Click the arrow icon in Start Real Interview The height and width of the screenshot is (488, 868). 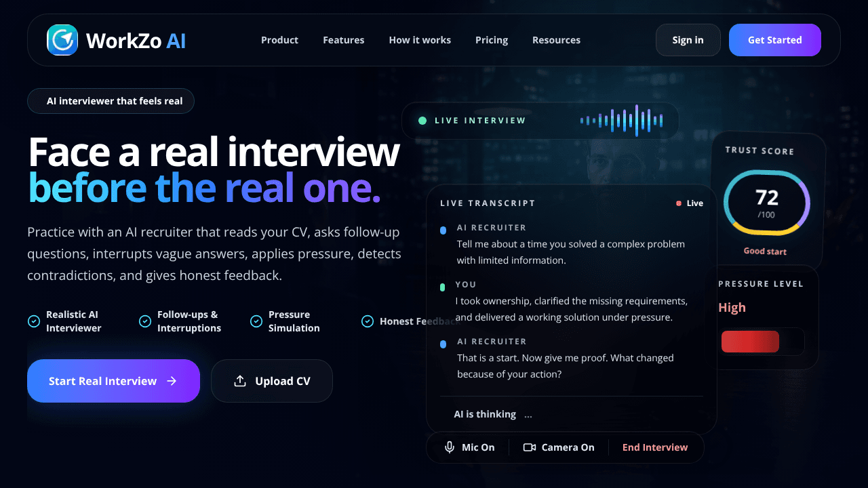click(x=172, y=381)
